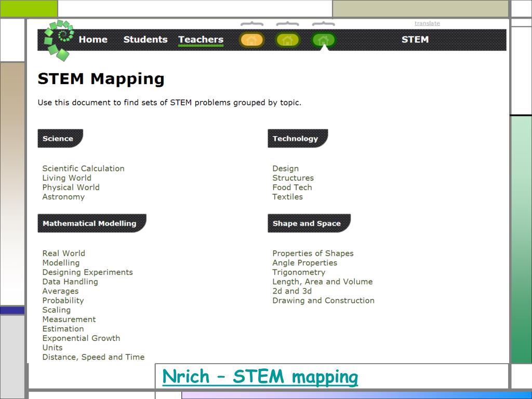Select the orange house icon

coord(251,40)
